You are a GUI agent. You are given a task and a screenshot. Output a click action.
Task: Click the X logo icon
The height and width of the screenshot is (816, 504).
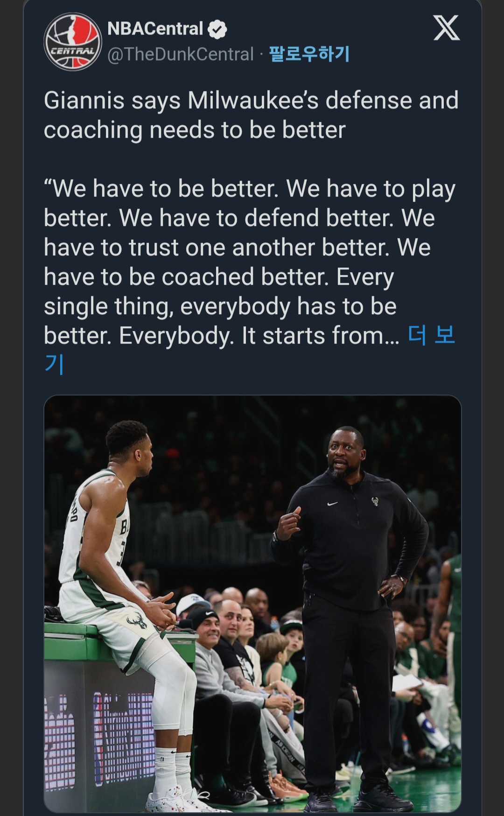pyautogui.click(x=447, y=28)
